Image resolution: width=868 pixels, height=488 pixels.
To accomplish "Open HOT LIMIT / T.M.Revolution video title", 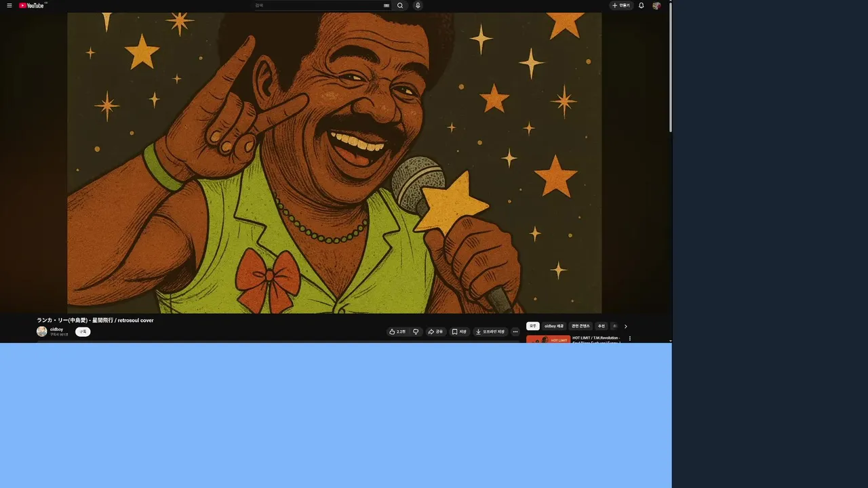I will (596, 339).
